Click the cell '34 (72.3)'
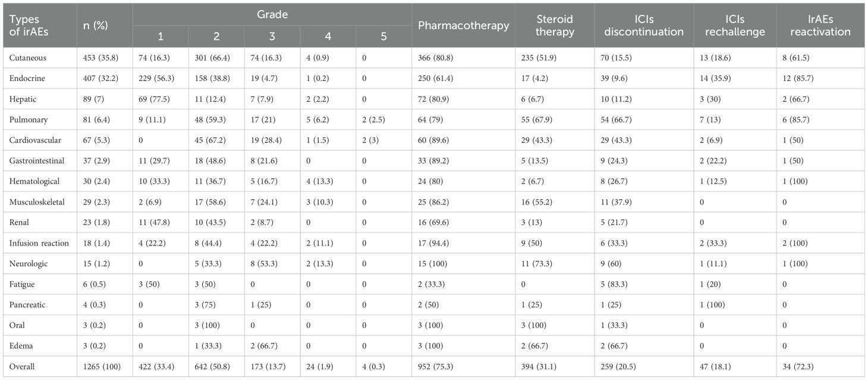868x380 pixels. (x=797, y=367)
